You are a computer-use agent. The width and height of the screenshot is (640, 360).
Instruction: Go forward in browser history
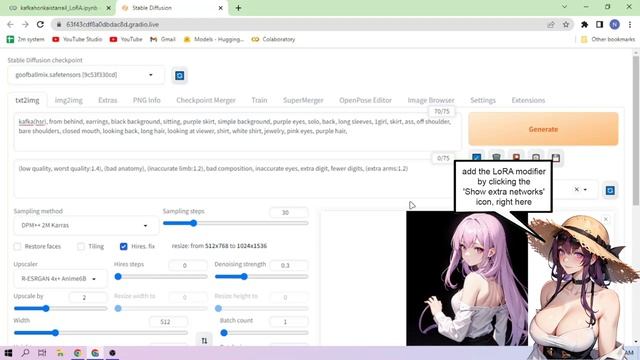25,24
